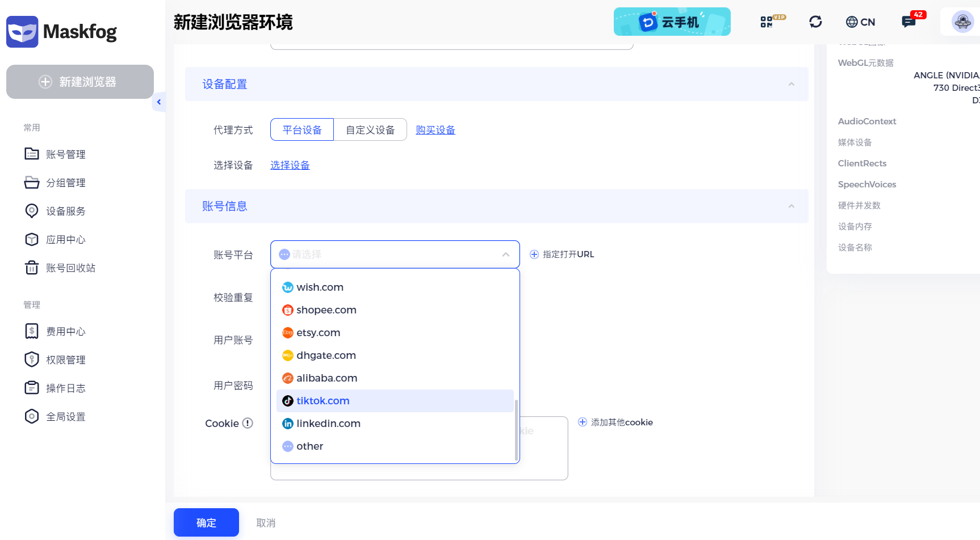Select 平台设备 proxy mode
The image size is (980, 540).
[x=302, y=129]
